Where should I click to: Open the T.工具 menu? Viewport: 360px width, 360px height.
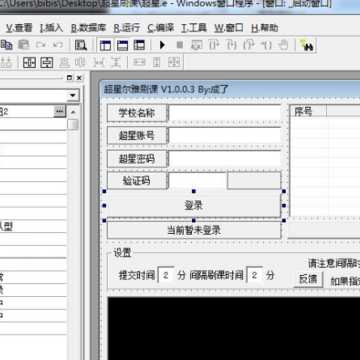pos(194,28)
